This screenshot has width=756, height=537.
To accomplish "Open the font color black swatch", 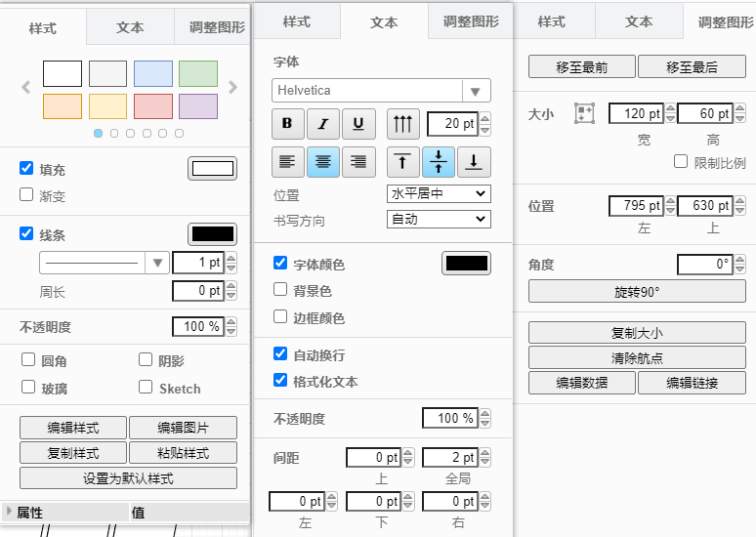I will point(466,264).
